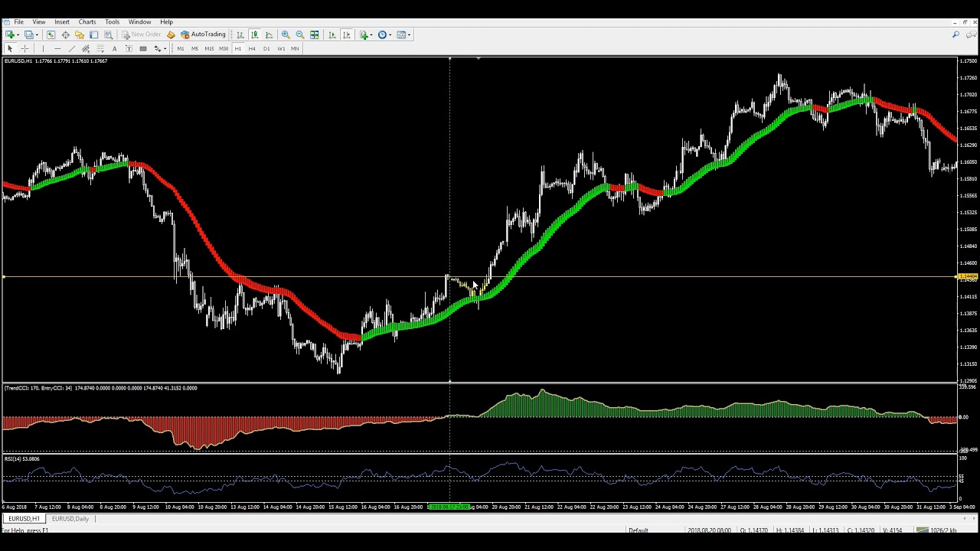Select the Cursor arrow tool
Viewport: 980px width, 551px height.
[10, 48]
